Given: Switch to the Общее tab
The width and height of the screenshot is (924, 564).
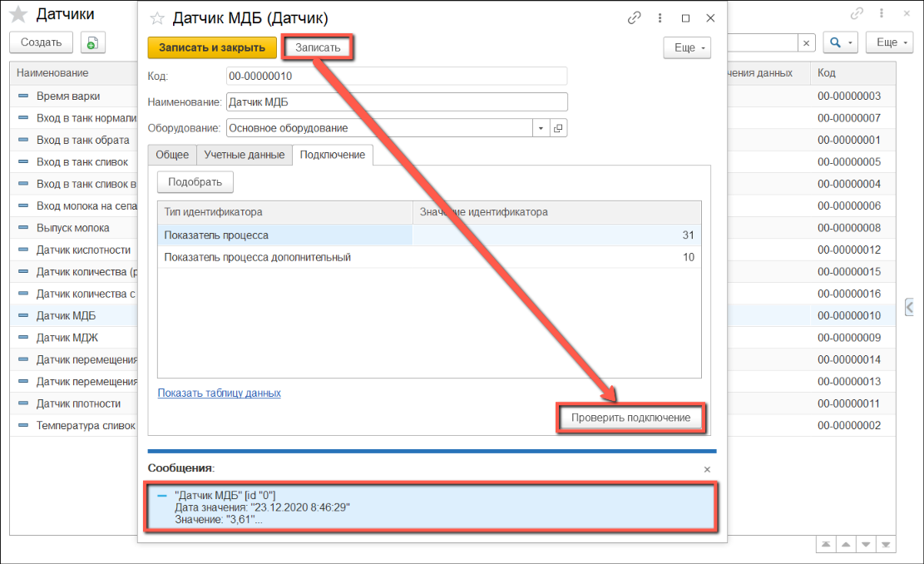Looking at the screenshot, I should [172, 155].
